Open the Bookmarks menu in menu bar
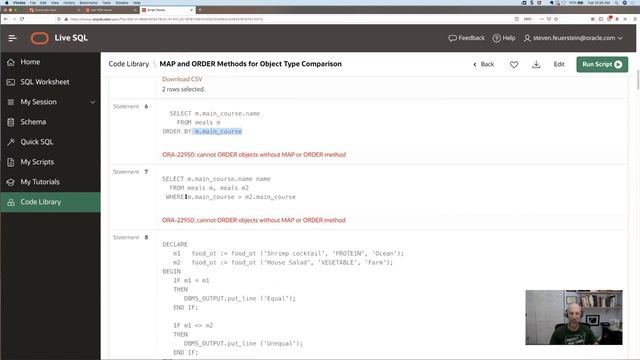Screen dimensions: 640x360 coord(89,2)
